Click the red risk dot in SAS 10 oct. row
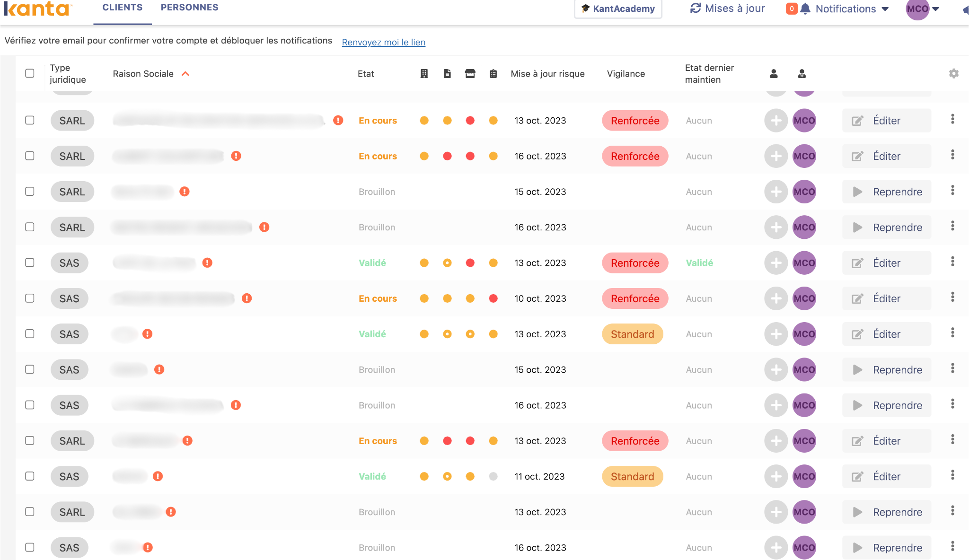Image resolution: width=969 pixels, height=560 pixels. coord(493,298)
